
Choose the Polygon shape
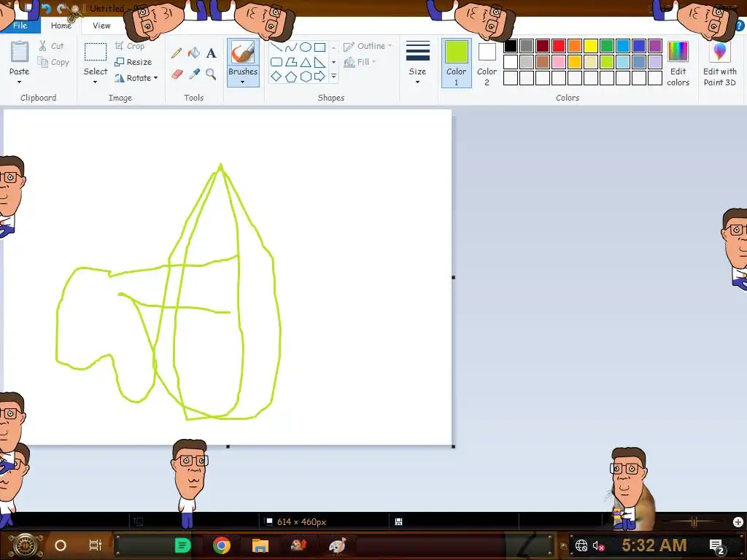[290, 62]
